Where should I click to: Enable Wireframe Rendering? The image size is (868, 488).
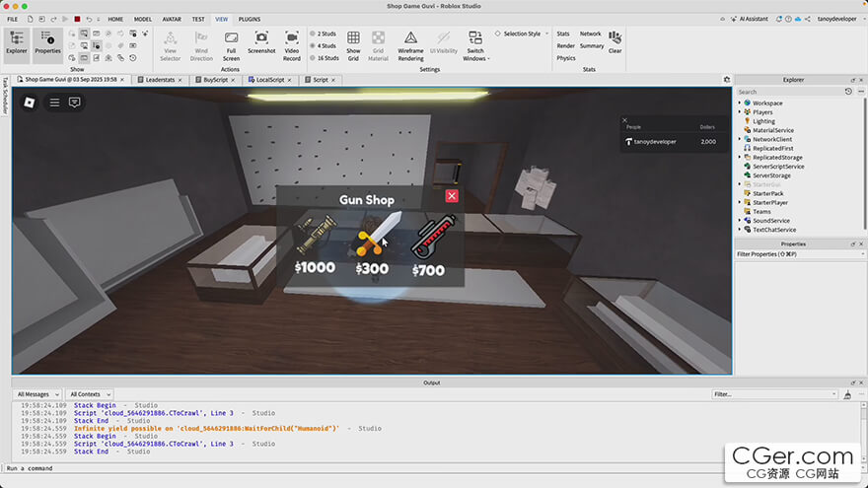410,38
